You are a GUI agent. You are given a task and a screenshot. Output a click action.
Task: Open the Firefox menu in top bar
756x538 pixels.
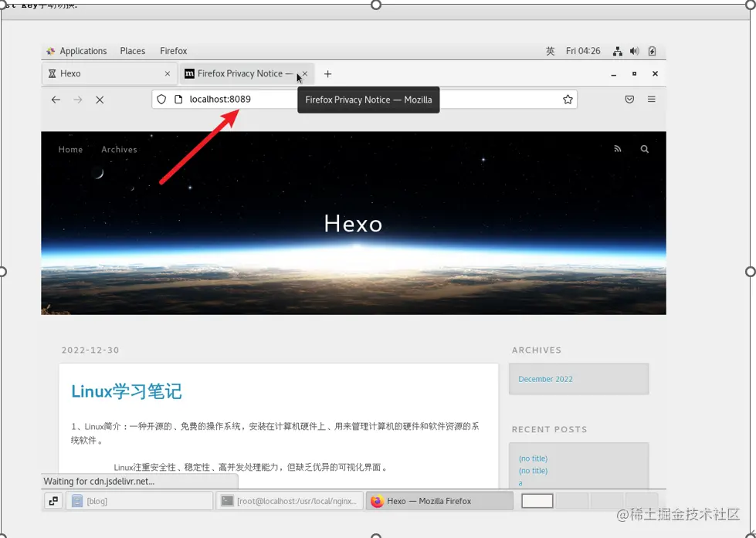tap(174, 51)
